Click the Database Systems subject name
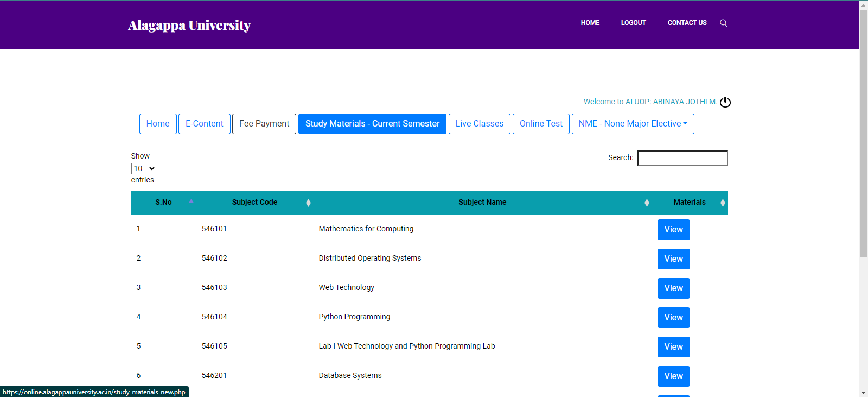 coord(350,376)
